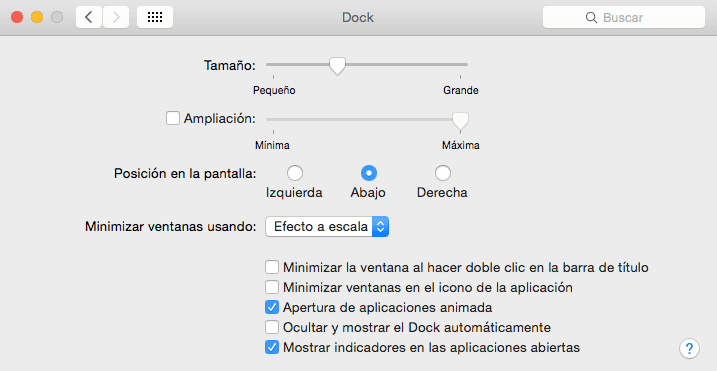Viewport: 717px width, 371px height.
Task: Click the Ampliación slider knob
Action: click(460, 121)
